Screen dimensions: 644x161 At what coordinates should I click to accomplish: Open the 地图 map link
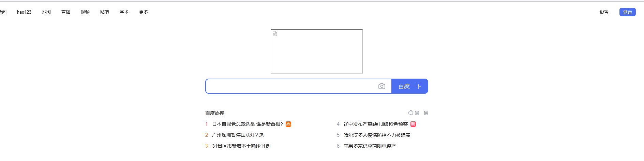tap(46, 12)
